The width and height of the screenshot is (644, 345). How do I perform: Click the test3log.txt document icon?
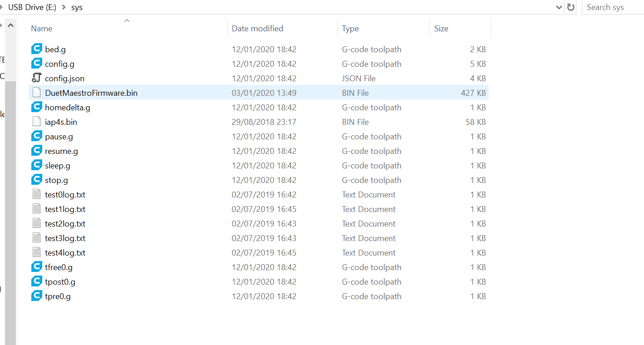tap(37, 238)
